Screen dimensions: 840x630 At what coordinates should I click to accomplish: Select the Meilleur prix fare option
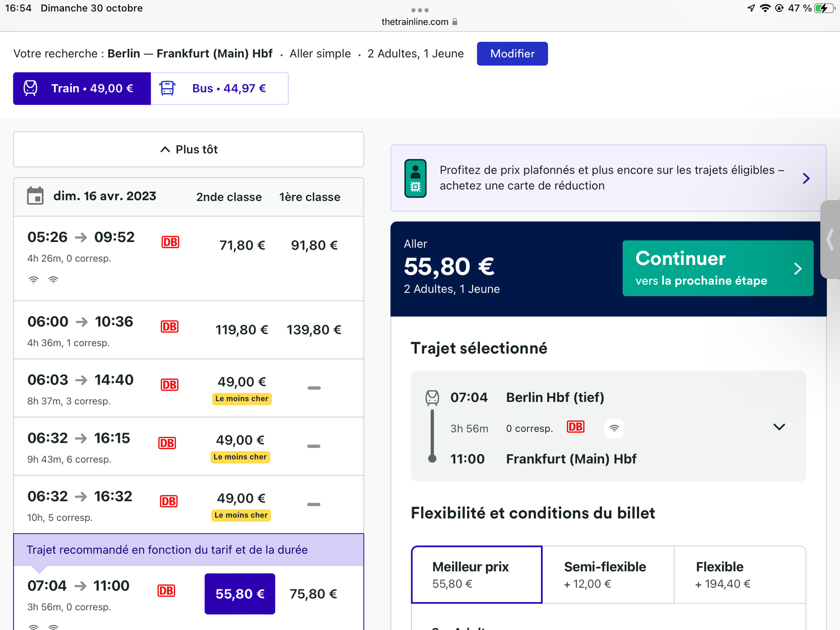477,575
